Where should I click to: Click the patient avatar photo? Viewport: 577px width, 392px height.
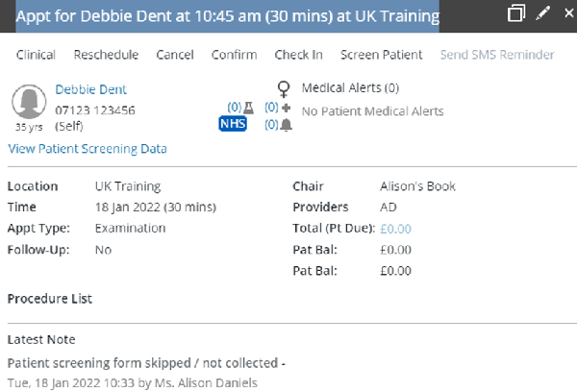29,102
